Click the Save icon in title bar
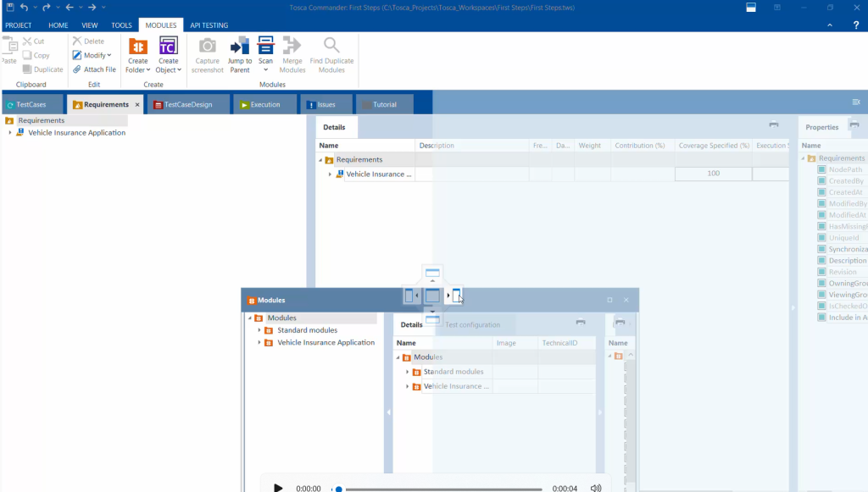 tap(10, 7)
